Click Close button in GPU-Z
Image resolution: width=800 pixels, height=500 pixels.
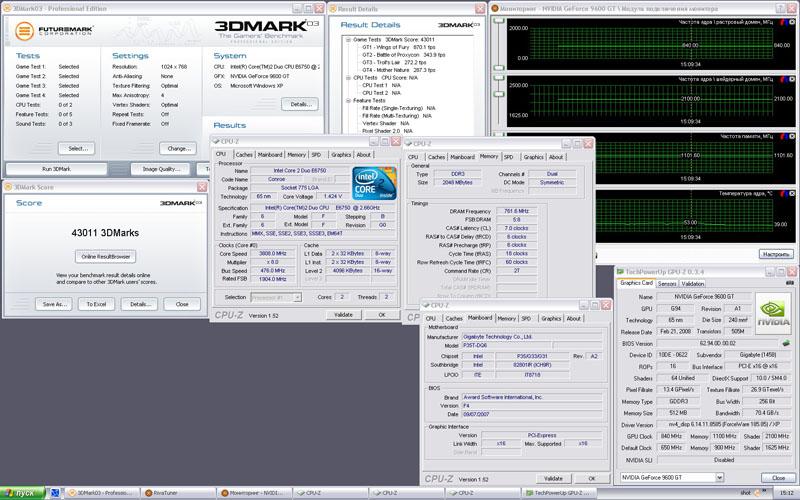[x=778, y=478]
